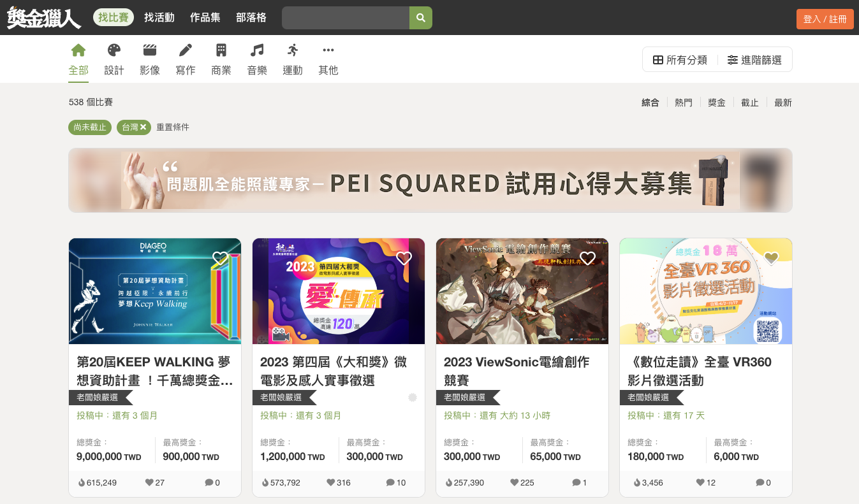This screenshot has width=859, height=504.
Task: Open the ViewSonic 電繪 contest thumbnail
Action: [522, 291]
